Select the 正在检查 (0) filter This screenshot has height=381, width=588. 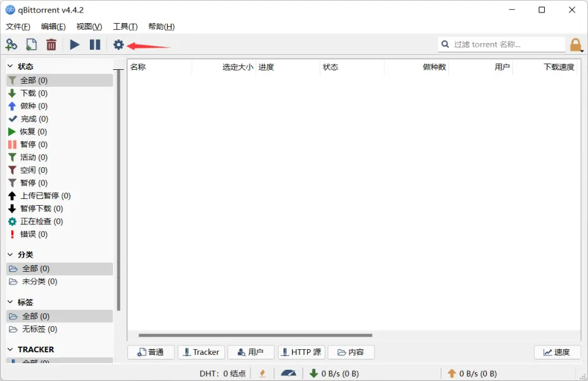point(60,221)
